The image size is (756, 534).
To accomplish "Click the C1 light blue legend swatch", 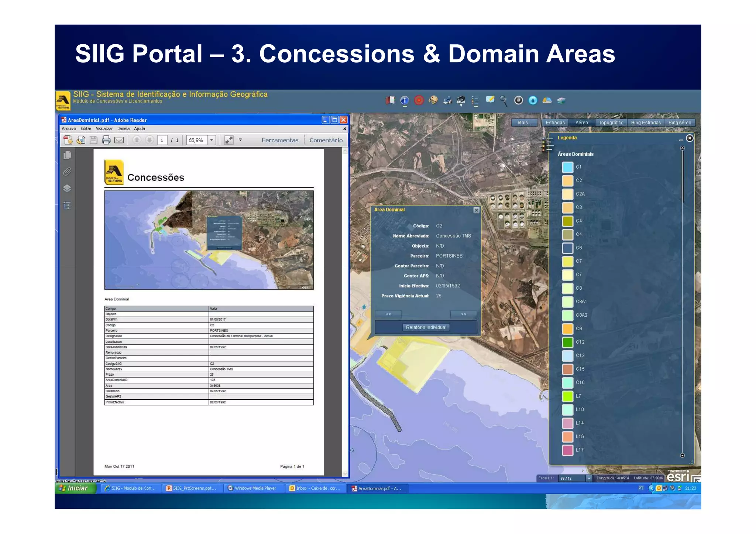I will [567, 167].
